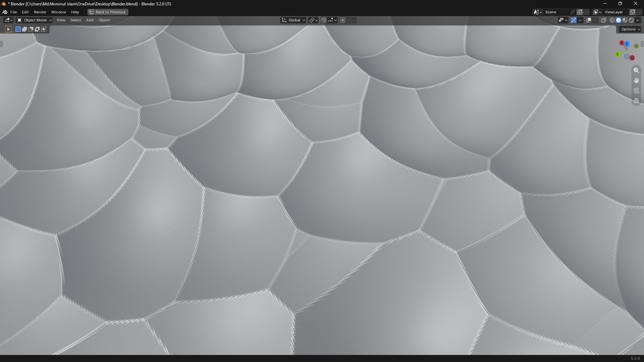
Task: Open the viewport Add menu
Action: click(x=90, y=20)
